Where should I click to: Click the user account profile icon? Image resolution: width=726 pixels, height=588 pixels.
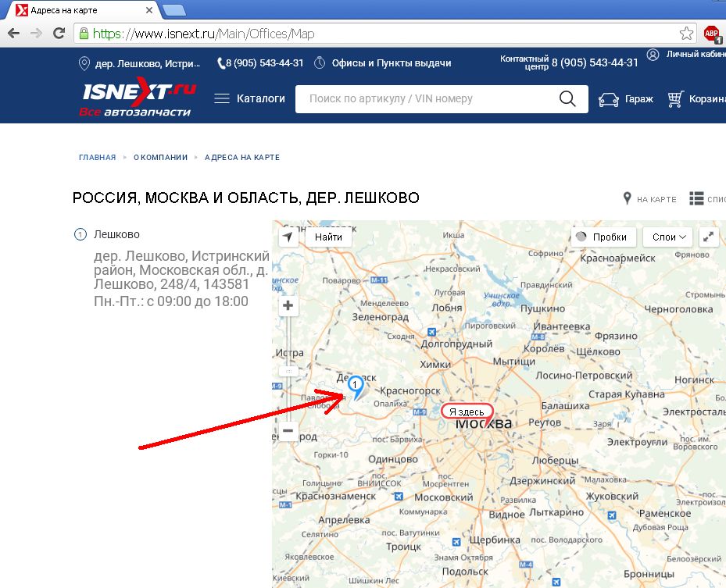pos(653,55)
